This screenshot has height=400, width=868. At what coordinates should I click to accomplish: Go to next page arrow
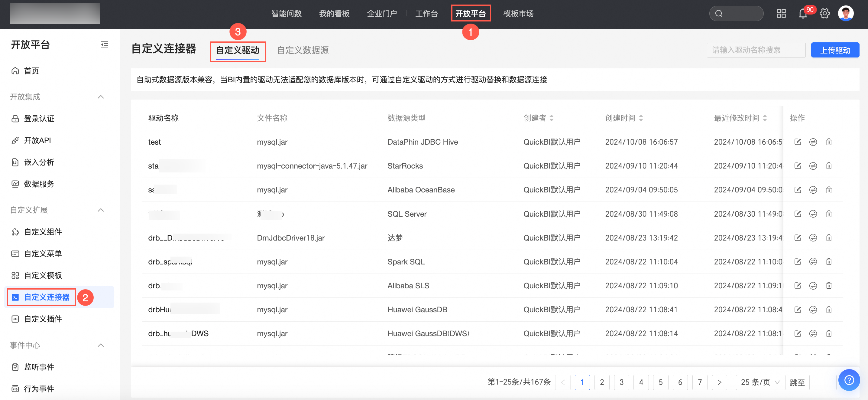(719, 382)
